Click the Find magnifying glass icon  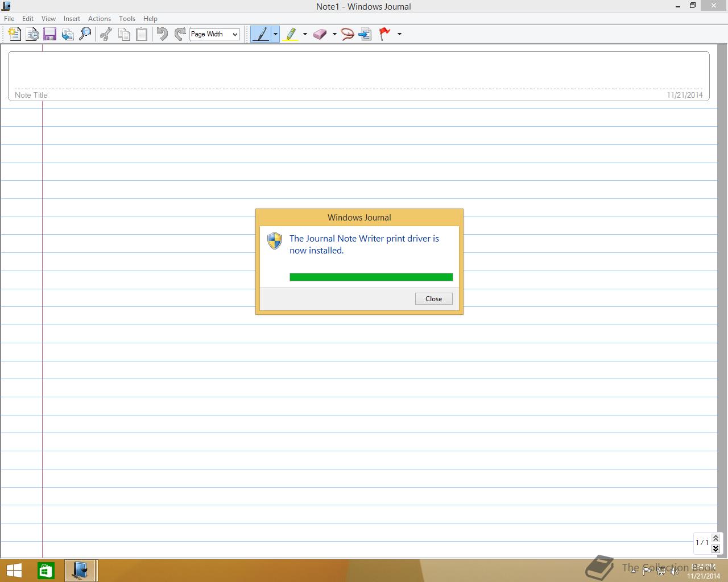(85, 34)
